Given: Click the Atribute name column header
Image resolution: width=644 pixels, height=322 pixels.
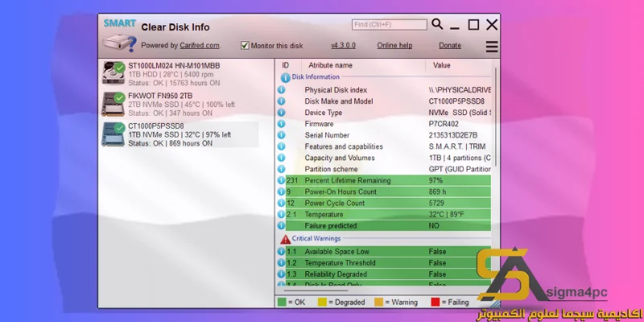Looking at the screenshot, I should click(x=330, y=65).
